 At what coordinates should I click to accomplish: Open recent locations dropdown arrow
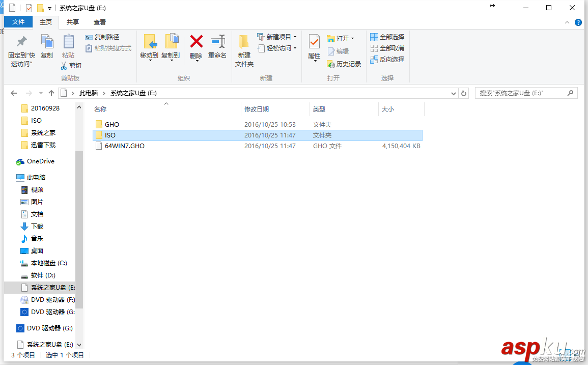point(41,93)
